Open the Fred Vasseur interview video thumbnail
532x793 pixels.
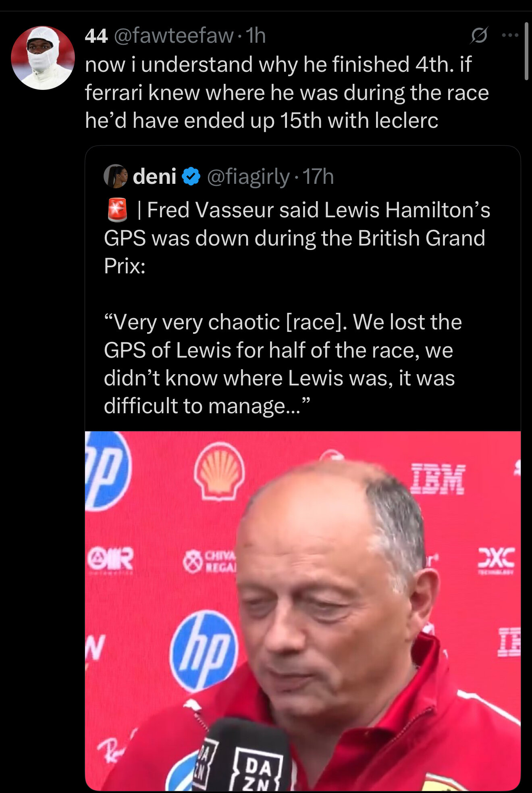tap(303, 611)
